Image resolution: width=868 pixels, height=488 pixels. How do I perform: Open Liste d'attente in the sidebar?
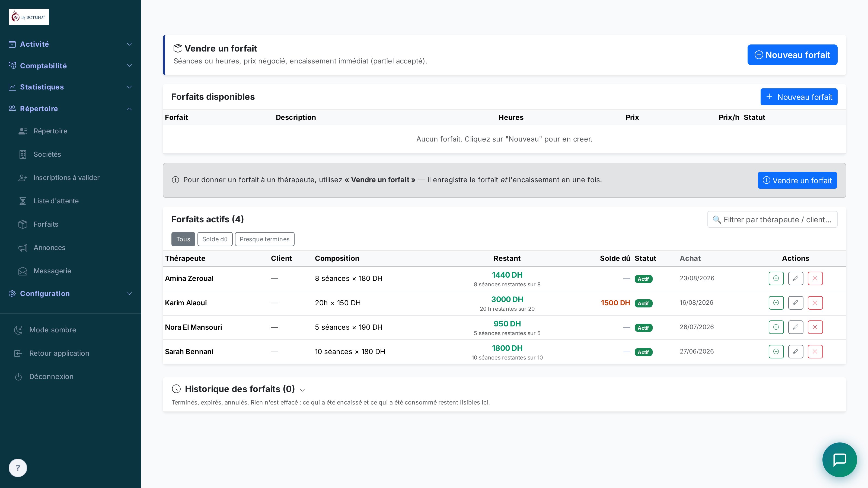pyautogui.click(x=56, y=201)
